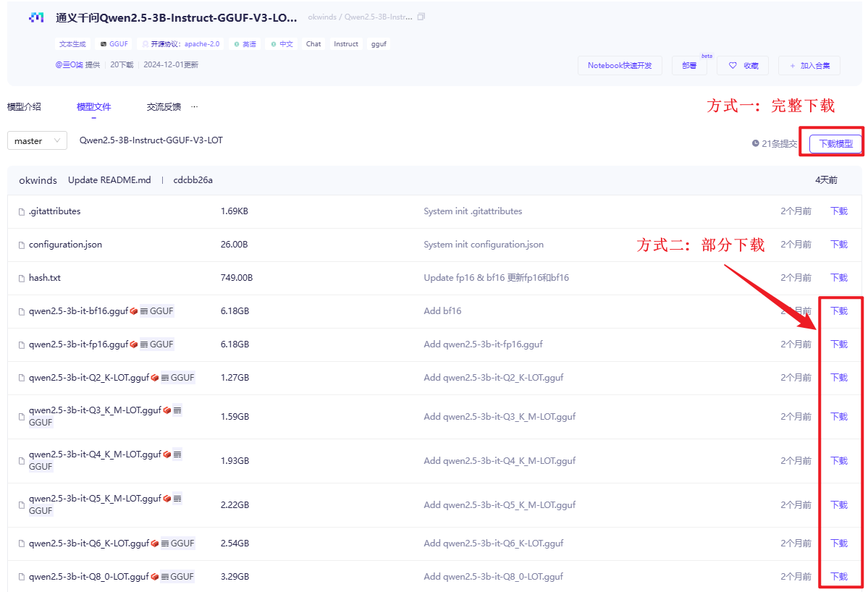The width and height of the screenshot is (868, 592).
Task: Open the GGUF viewer badge on the Q6_K-LOT.gguf row
Action: pos(177,544)
